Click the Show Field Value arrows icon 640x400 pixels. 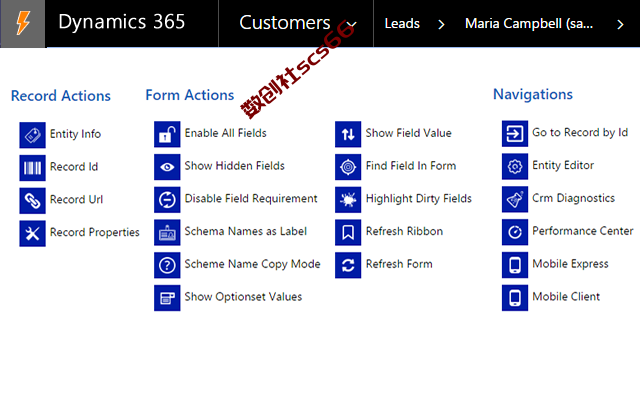click(348, 134)
